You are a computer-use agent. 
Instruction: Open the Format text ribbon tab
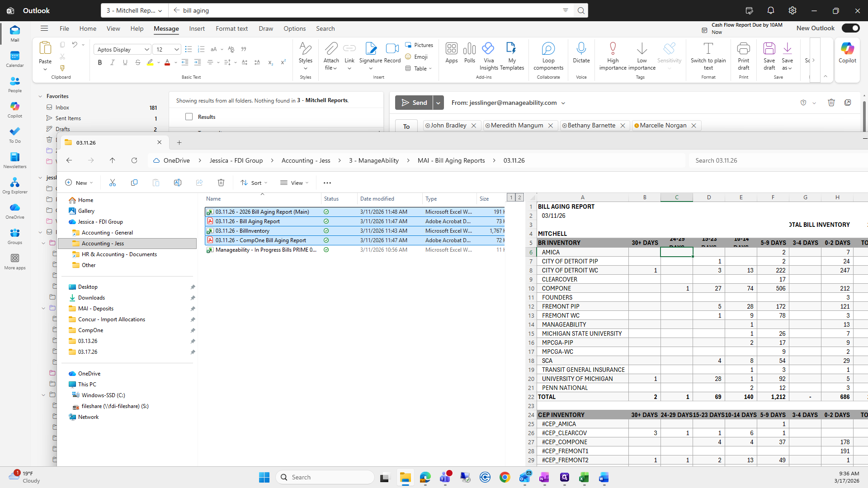(x=231, y=28)
